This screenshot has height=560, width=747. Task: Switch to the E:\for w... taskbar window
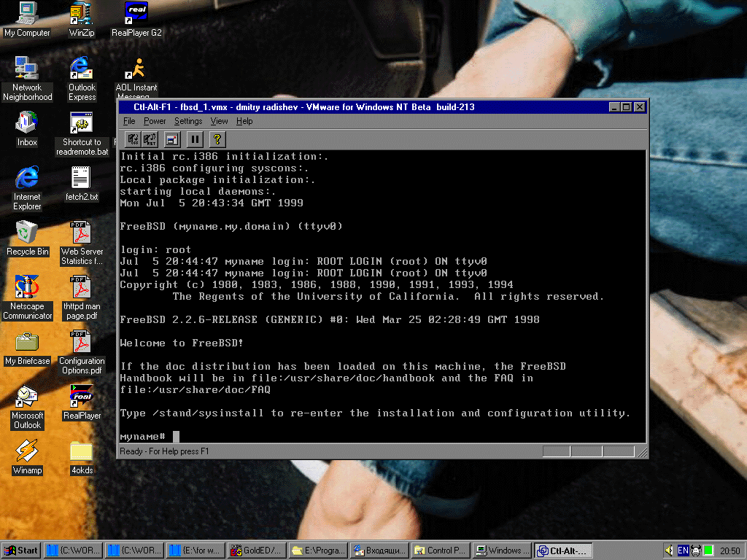[196, 551]
